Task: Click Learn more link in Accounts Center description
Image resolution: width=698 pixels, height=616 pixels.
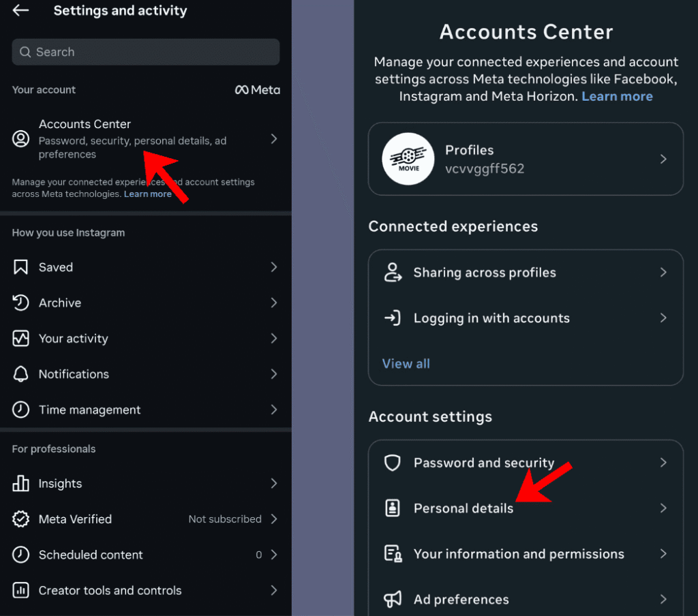Action: coord(617,97)
